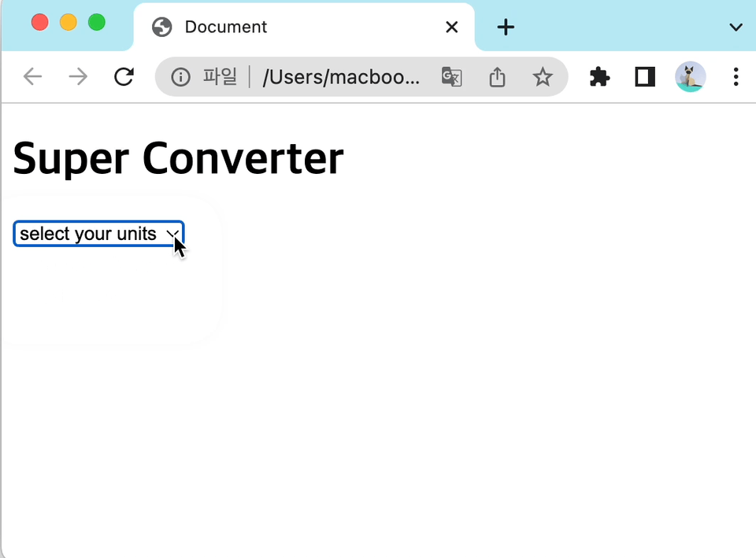Toggle the browser side panel icon
Image resolution: width=756 pixels, height=558 pixels.
(645, 77)
